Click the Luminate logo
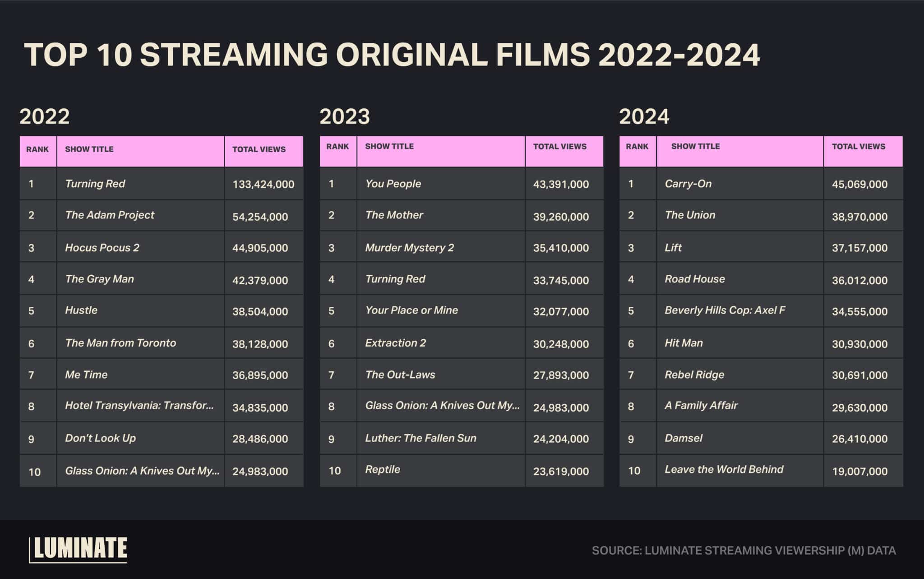The height and width of the screenshot is (579, 924). tap(78, 549)
